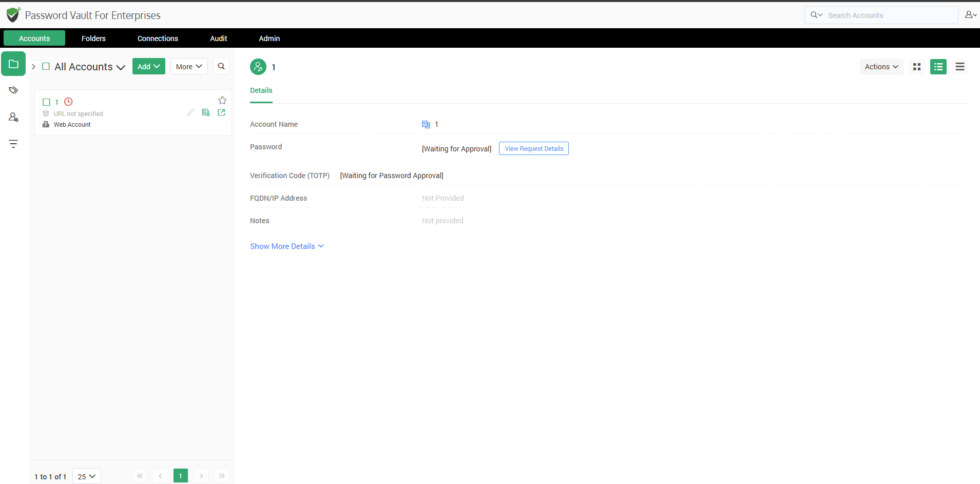Click the Password Vault For Enterprises title
Viewport: 980px width, 484px height.
point(92,15)
